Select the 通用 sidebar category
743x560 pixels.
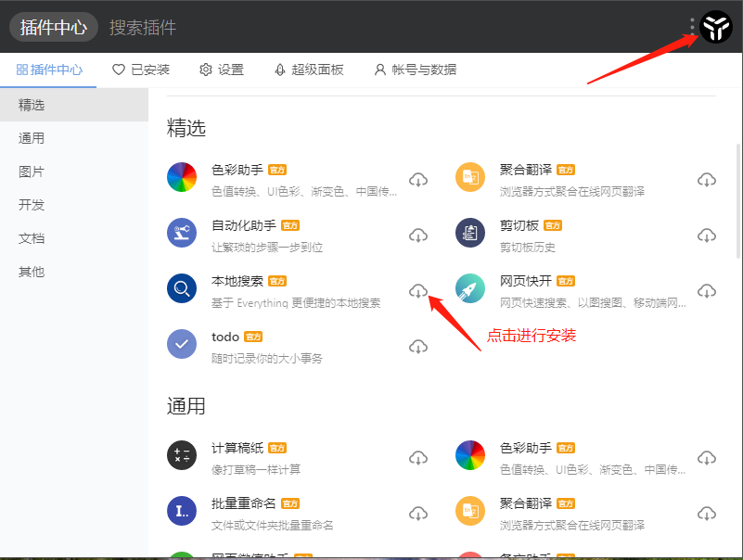(x=74, y=138)
